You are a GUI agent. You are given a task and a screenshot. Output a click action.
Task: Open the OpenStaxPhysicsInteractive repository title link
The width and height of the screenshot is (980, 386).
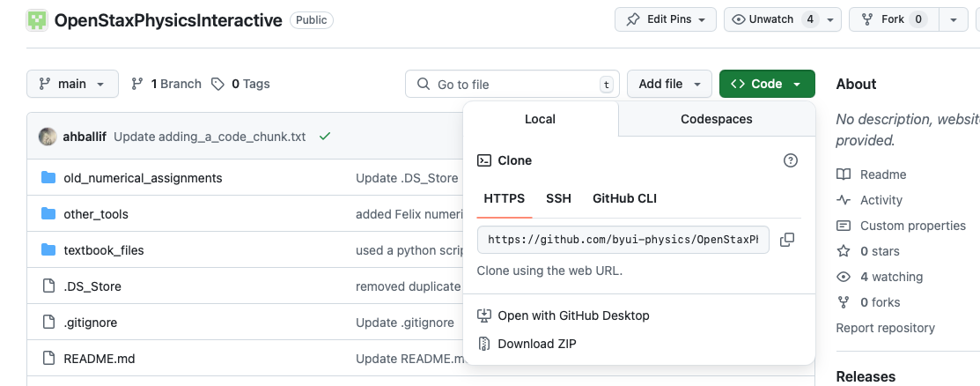[168, 20]
